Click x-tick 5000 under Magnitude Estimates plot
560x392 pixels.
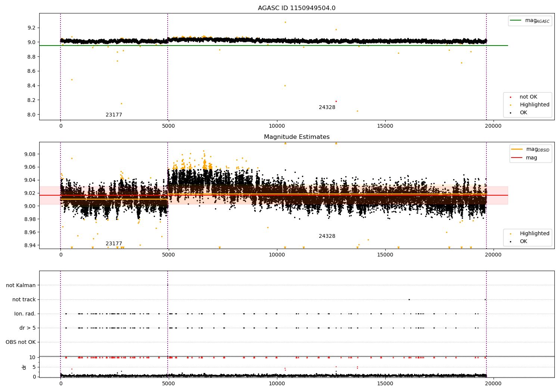coord(169,255)
